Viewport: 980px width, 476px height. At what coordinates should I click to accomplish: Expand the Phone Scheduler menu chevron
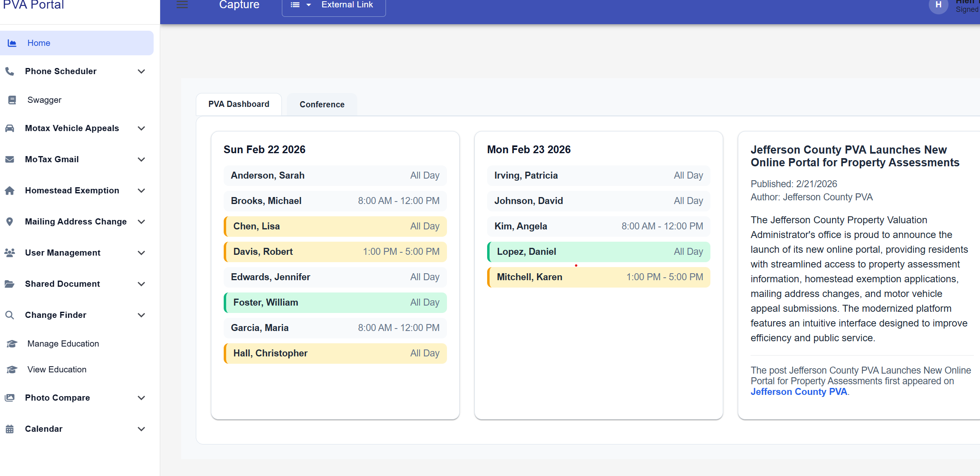[141, 71]
